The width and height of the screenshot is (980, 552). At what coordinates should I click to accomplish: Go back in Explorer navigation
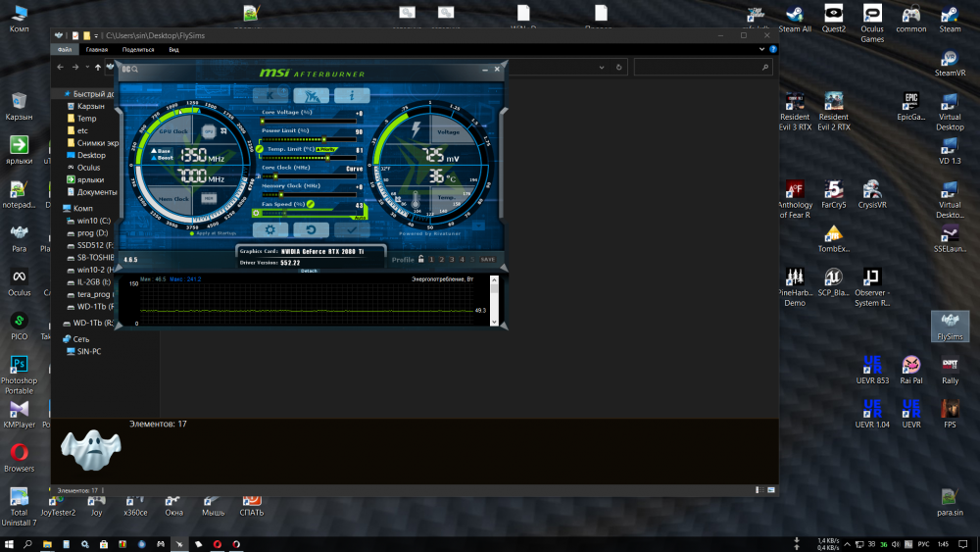pos(60,67)
